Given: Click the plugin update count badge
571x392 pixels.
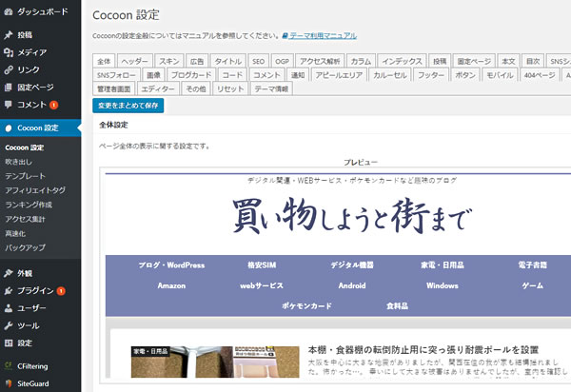Looking at the screenshot, I should coord(61,291).
